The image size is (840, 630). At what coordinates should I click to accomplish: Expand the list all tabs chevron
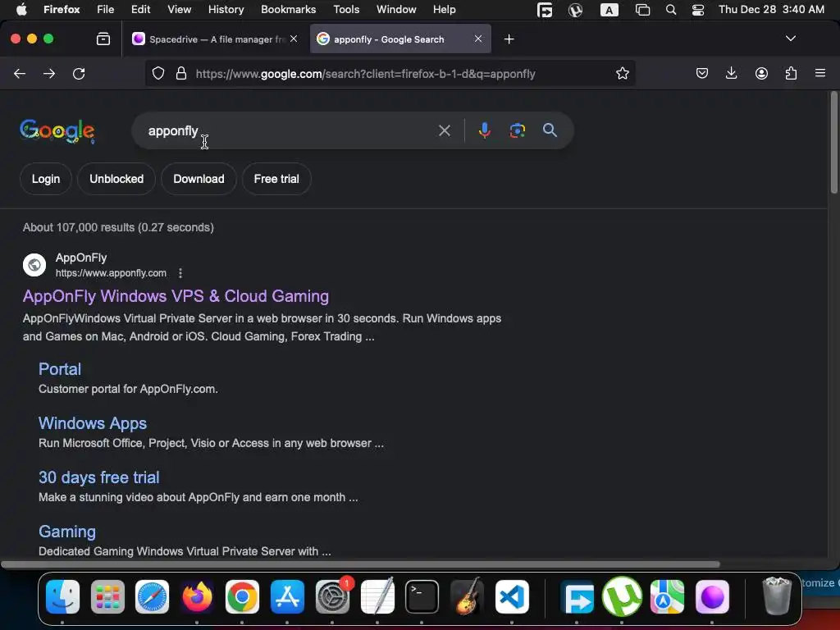pos(790,39)
